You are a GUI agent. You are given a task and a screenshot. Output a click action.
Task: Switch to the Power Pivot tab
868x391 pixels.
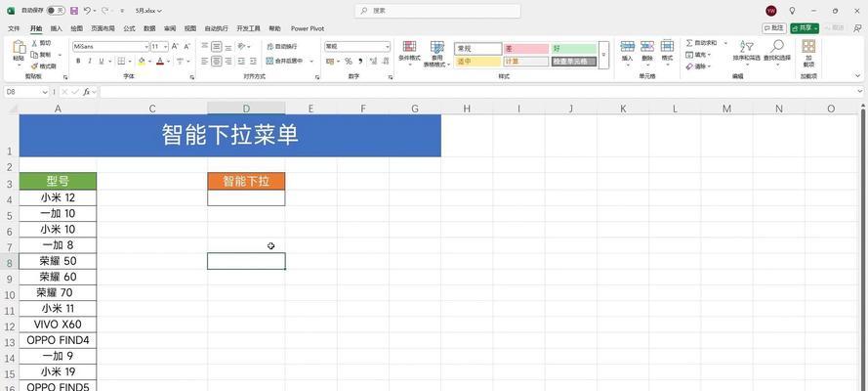308,28
